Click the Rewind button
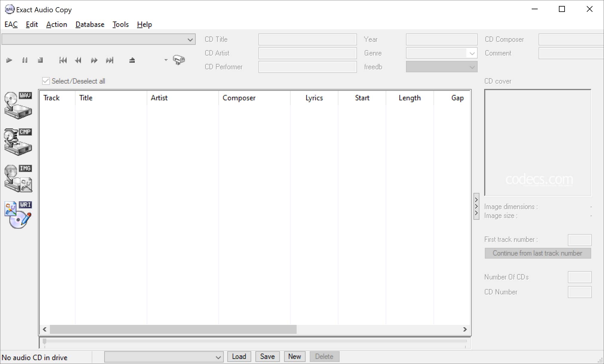The height and width of the screenshot is (364, 604). [x=78, y=60]
